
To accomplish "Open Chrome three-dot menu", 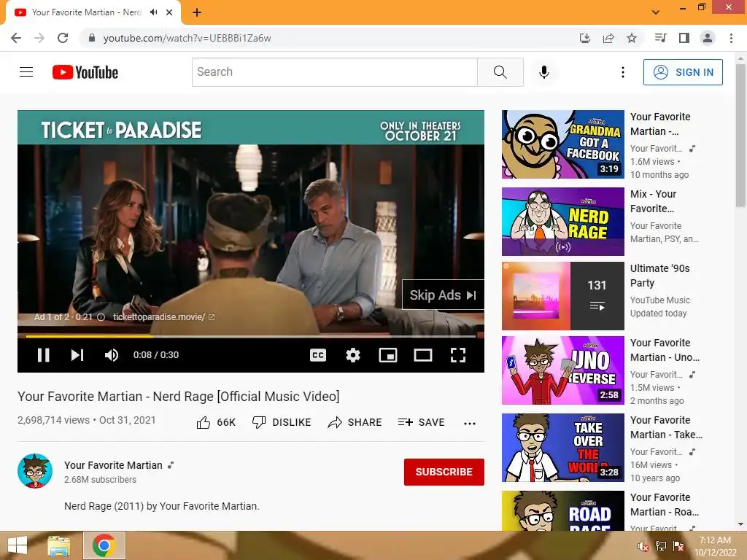I will point(731,38).
